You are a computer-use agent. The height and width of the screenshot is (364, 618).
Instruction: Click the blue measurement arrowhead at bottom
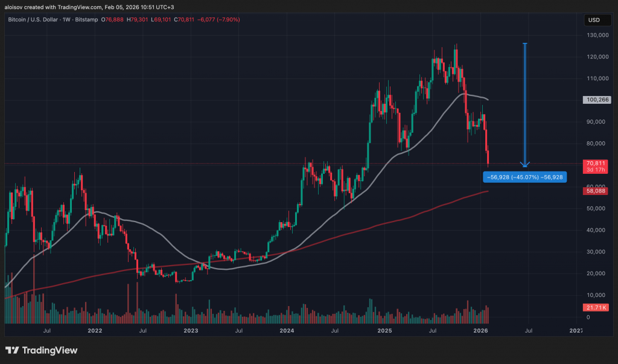tap(525, 164)
